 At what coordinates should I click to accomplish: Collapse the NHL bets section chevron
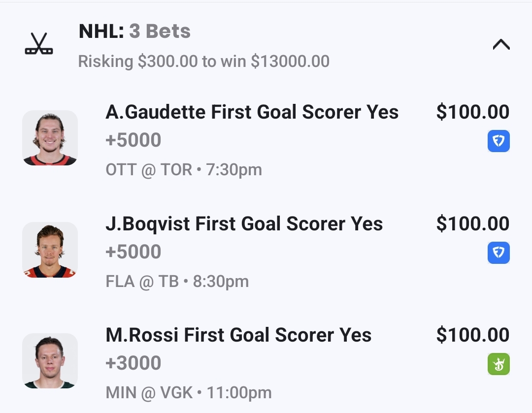pyautogui.click(x=501, y=45)
